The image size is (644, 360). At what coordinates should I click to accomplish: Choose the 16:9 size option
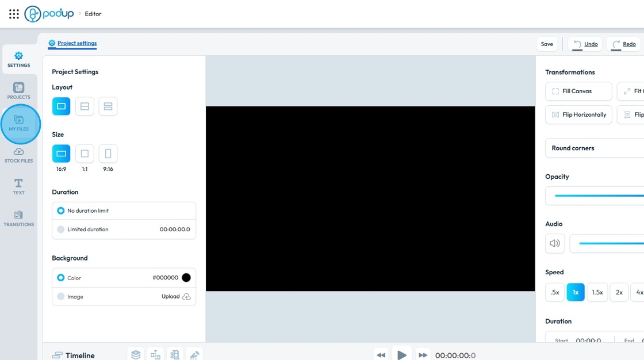[x=61, y=154]
